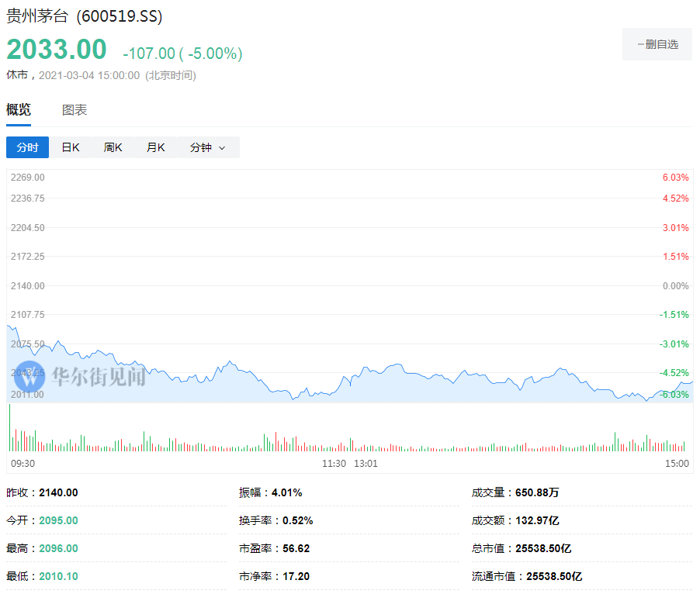The image size is (700, 594).
Task: Click the 09:30 time axis label
Action: [23, 464]
